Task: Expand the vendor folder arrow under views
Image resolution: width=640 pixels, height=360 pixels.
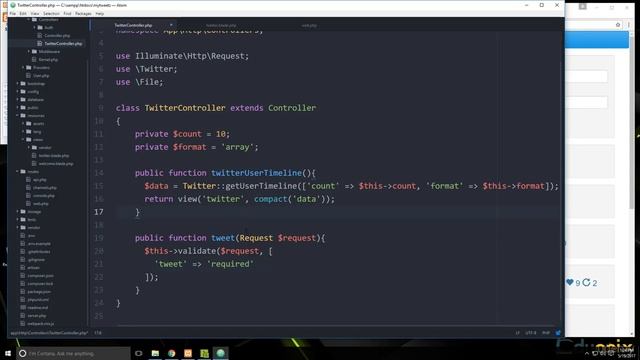Action: tap(29, 147)
